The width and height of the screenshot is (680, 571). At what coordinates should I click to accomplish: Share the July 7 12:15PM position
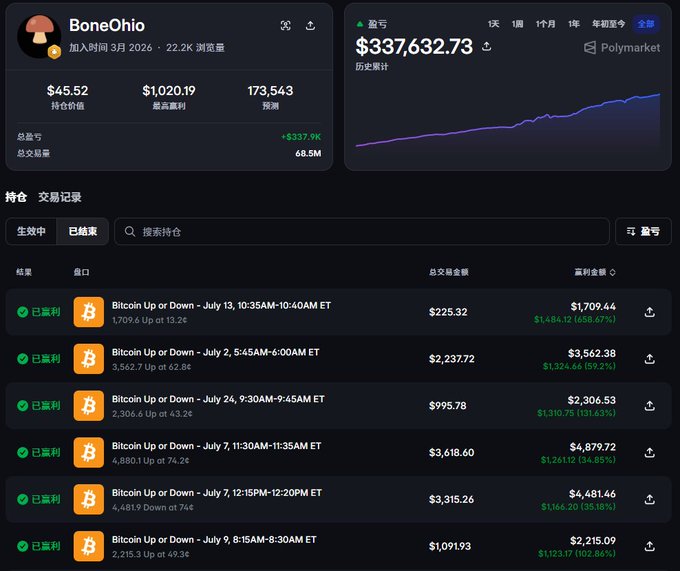650,499
